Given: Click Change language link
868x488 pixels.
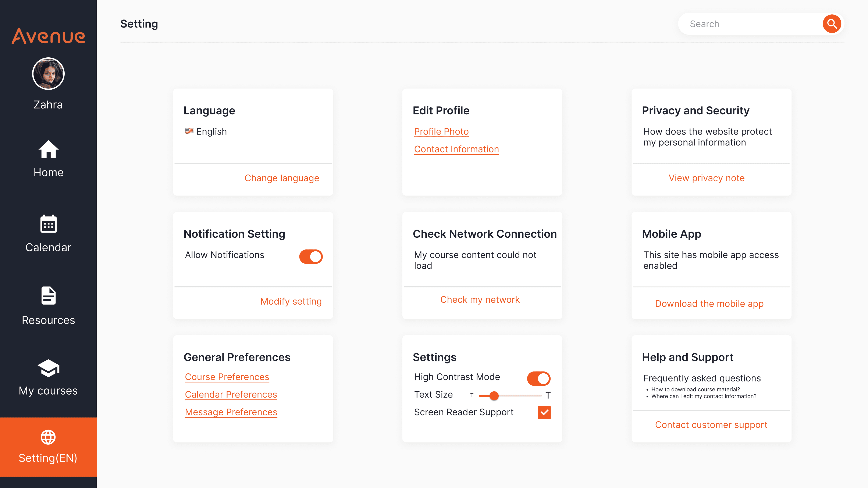Looking at the screenshot, I should 282,178.
